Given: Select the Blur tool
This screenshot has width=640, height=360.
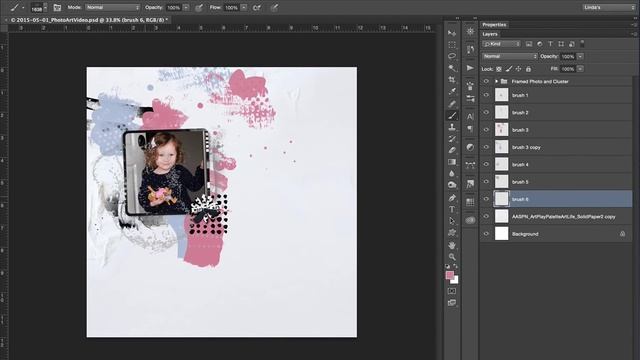Looking at the screenshot, I should coord(452,173).
